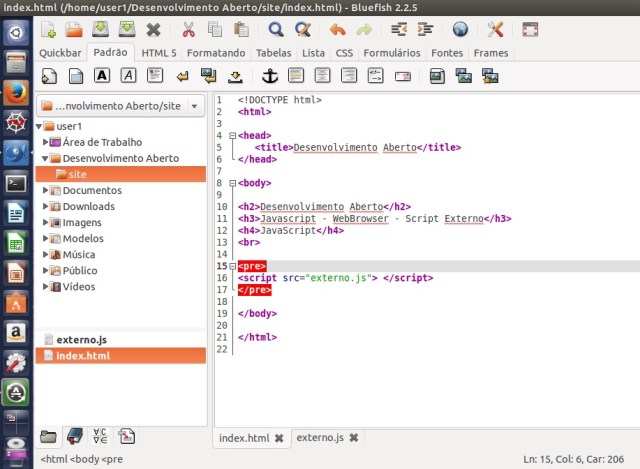Insert an anchor with the anchor icon

coord(268,75)
